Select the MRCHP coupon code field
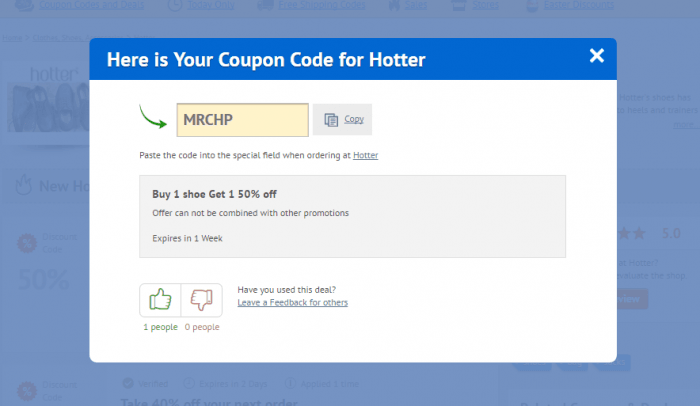Screen dimensions: 700x406 coord(242,120)
